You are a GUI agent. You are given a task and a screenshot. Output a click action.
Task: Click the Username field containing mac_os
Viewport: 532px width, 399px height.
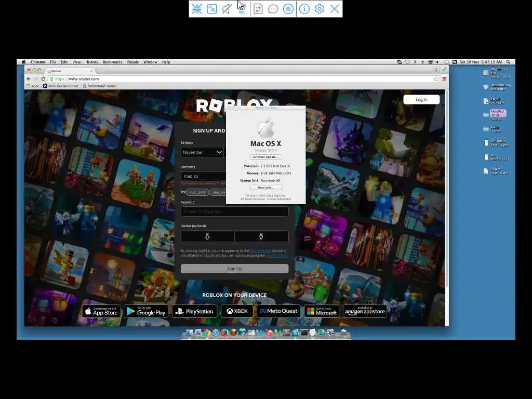pyautogui.click(x=204, y=176)
